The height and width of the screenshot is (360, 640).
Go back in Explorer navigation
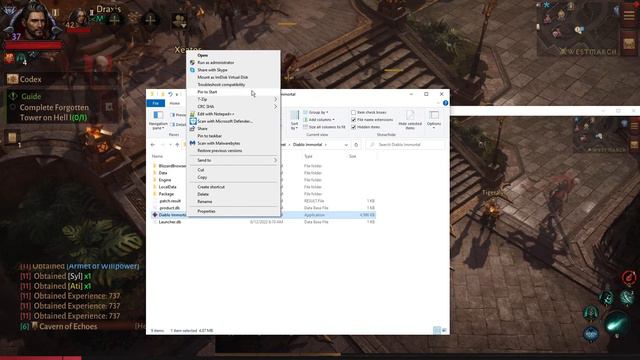153,145
